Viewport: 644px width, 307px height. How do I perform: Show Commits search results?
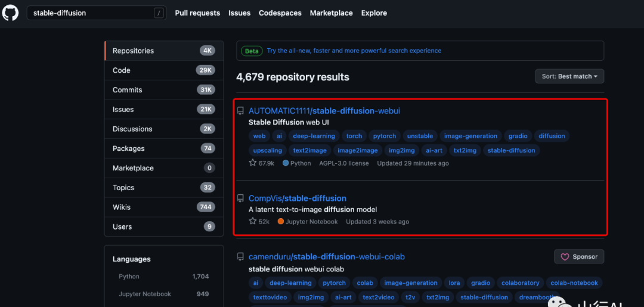pyautogui.click(x=164, y=90)
